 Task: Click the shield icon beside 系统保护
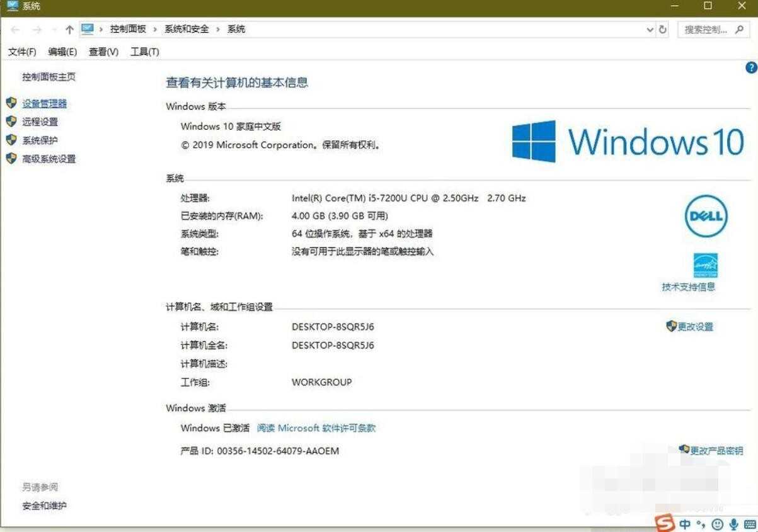coord(11,140)
